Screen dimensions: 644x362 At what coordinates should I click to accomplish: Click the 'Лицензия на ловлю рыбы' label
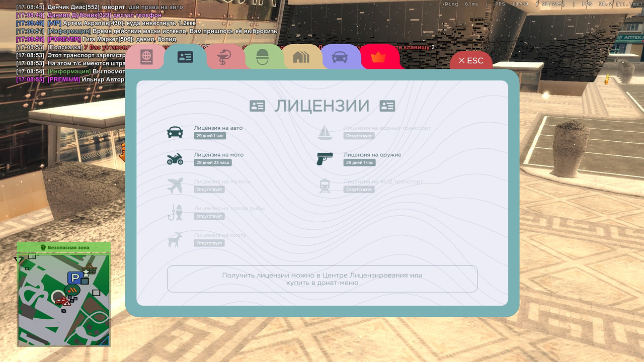click(x=229, y=208)
